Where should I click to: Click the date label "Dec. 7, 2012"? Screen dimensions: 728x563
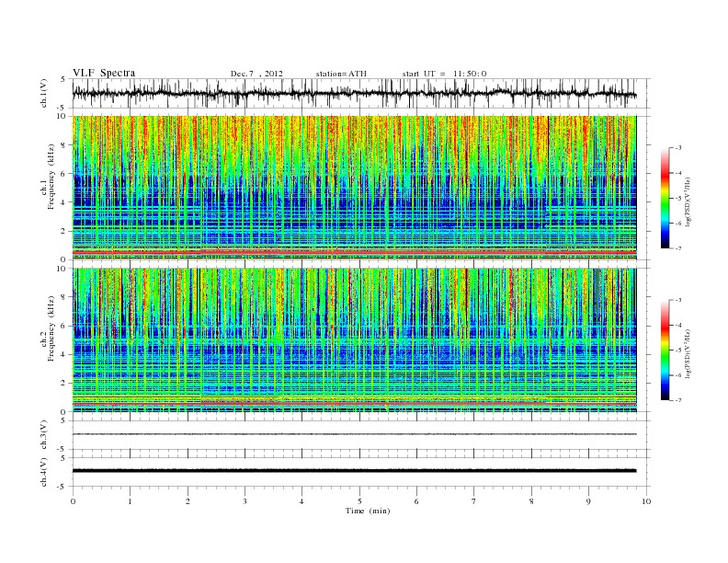click(256, 74)
